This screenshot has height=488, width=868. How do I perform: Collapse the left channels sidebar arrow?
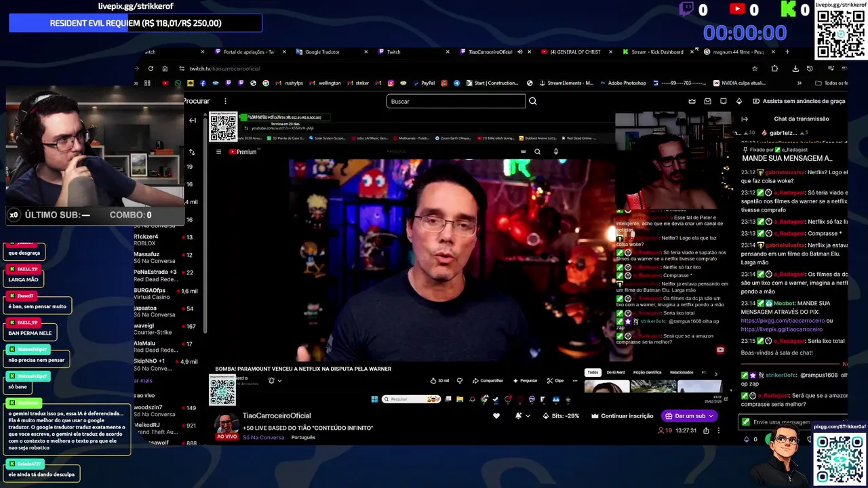click(x=193, y=121)
